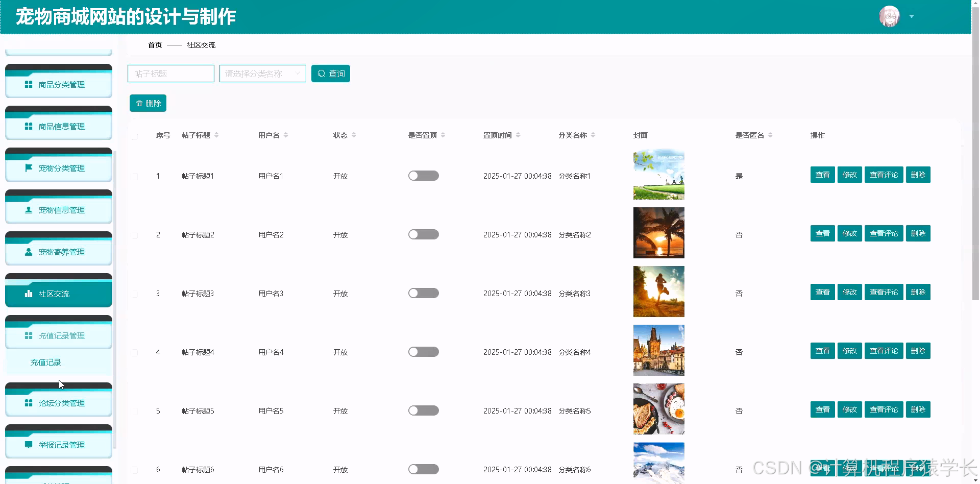Viewport: 980px width, 484px height.
Task: Toggle pin switch for 帖子标题3
Action: tap(424, 293)
